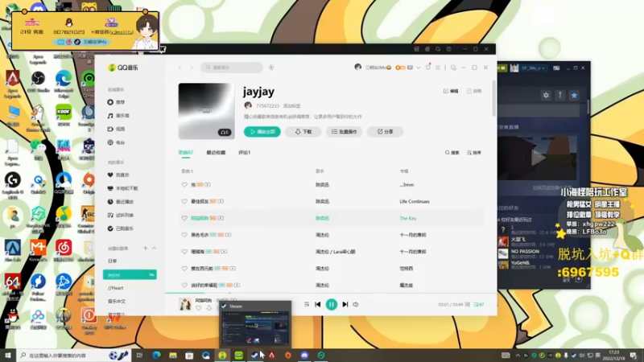Add a new playlist with plus icon
Image resolution: width=644 pixels, height=362 pixels.
tap(146, 249)
